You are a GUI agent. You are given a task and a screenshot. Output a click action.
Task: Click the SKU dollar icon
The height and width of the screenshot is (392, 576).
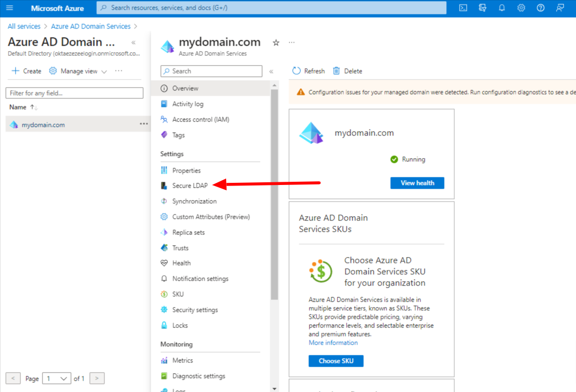[164, 294]
